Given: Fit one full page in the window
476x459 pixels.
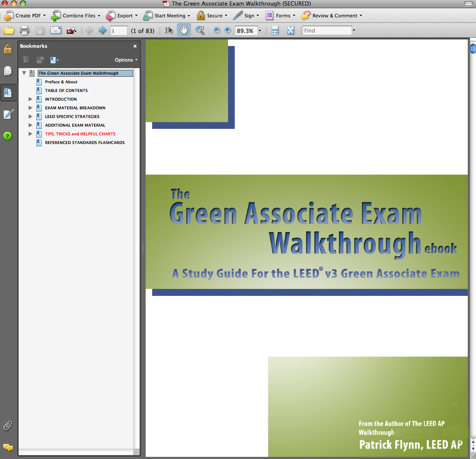Looking at the screenshot, I should coord(290,30).
